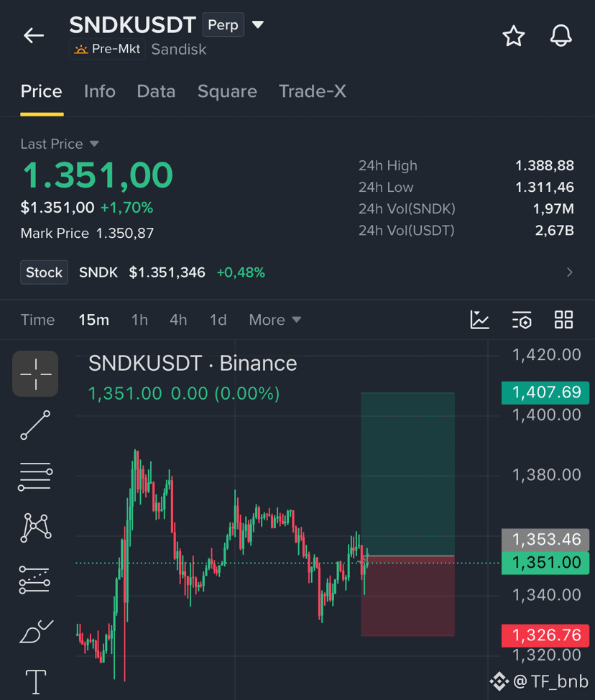Tap the +1,70% change percentage
The width and height of the screenshot is (595, 700).
click(x=126, y=208)
